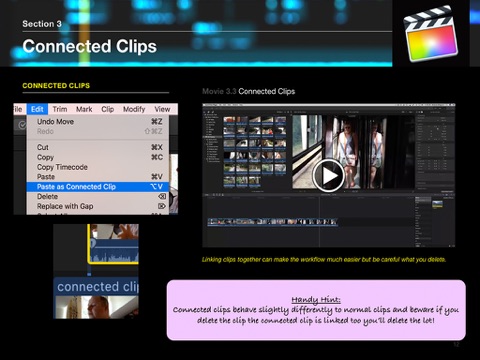Choose Delete in the Edit menu
This screenshot has width=480, height=360.
click(98, 196)
